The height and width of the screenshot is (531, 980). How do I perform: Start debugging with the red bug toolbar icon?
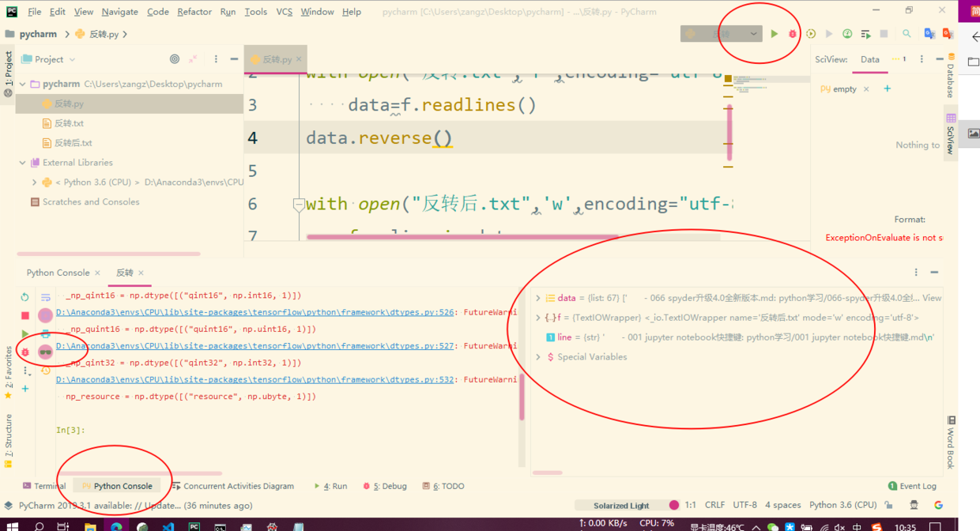[793, 34]
